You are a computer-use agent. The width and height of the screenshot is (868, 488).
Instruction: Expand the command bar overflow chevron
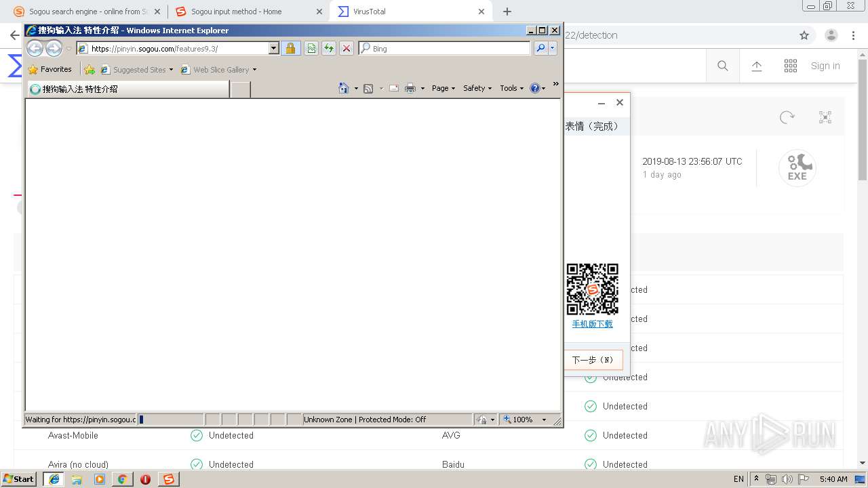coord(556,84)
